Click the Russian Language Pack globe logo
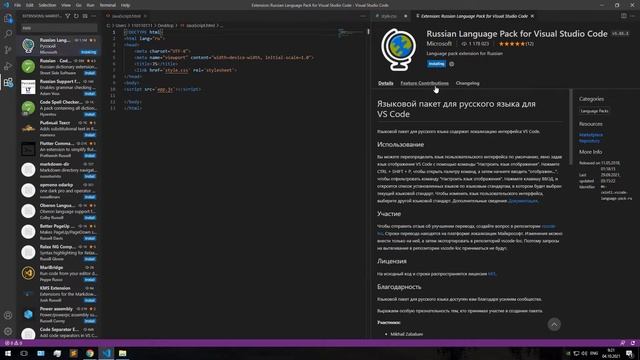 coord(399,50)
